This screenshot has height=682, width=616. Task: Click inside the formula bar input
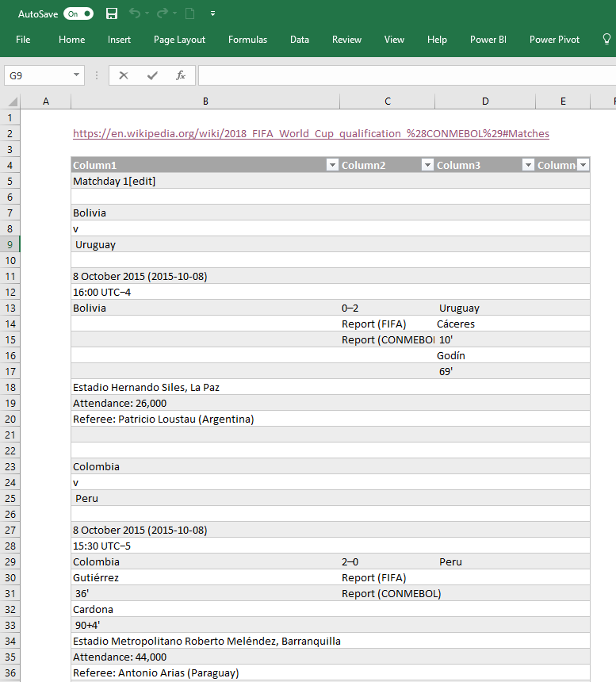(x=407, y=75)
